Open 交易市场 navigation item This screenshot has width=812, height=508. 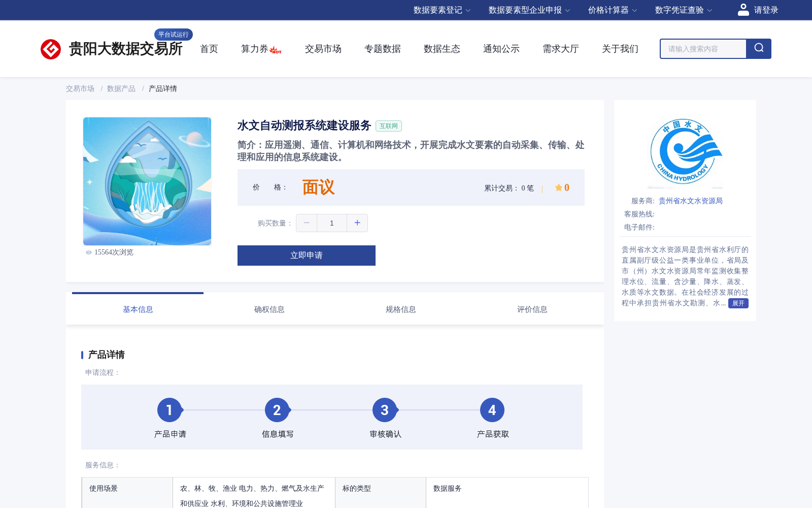[x=323, y=49]
